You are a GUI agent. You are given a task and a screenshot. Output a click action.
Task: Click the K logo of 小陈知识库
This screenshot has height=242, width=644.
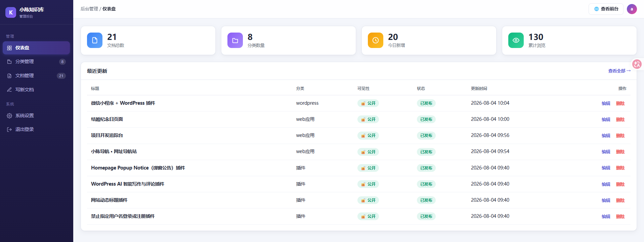pyautogui.click(x=11, y=12)
